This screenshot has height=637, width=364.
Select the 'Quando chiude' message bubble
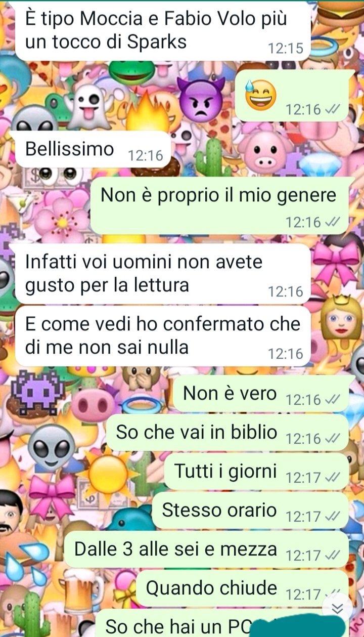(242, 588)
